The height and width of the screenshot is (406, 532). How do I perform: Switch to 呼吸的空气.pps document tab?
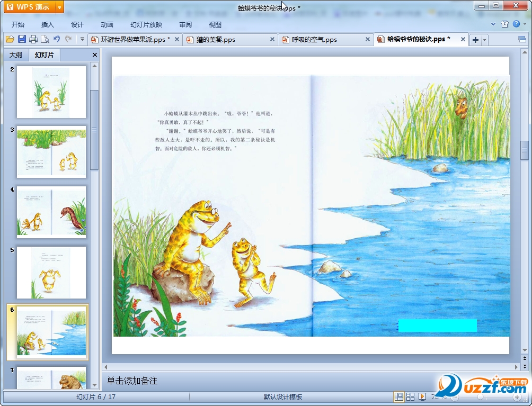pos(326,40)
